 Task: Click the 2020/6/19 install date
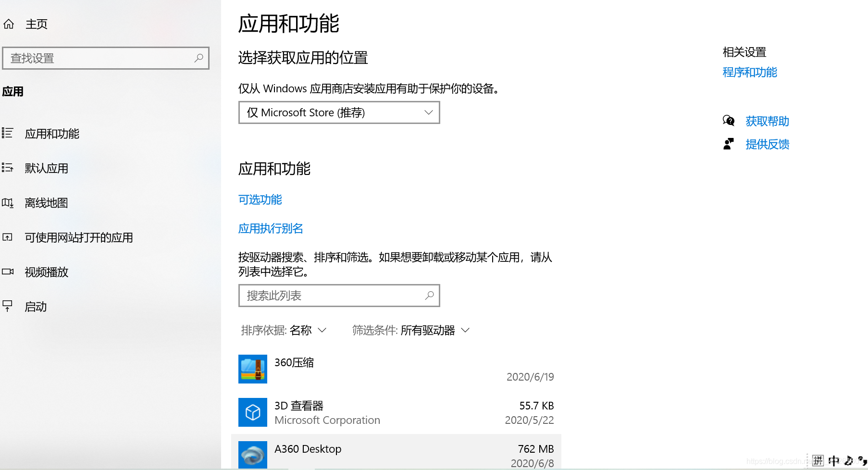(x=530, y=377)
